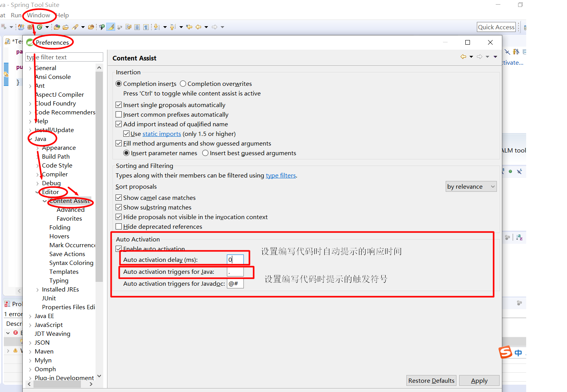Image resolution: width=567 pixels, height=392 pixels.
Task: Toggle Fill method arguments checkbox
Action: pyautogui.click(x=119, y=143)
